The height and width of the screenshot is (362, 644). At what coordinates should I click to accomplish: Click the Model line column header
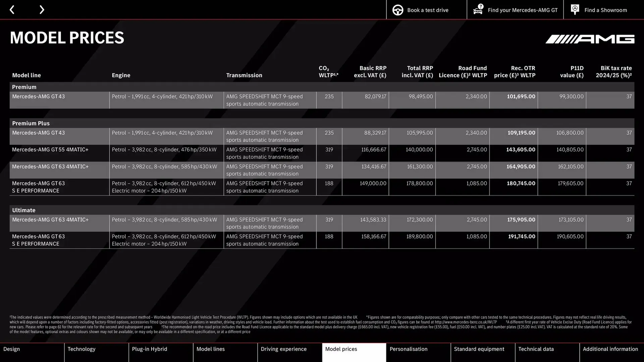(26, 75)
